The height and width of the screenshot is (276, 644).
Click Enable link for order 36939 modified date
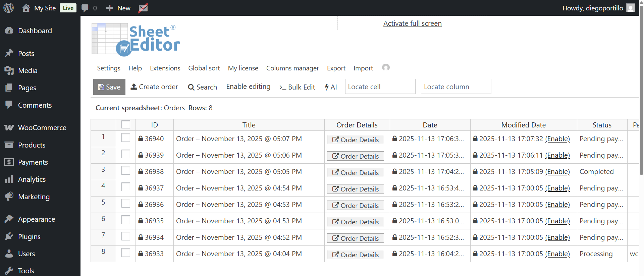pos(557,155)
